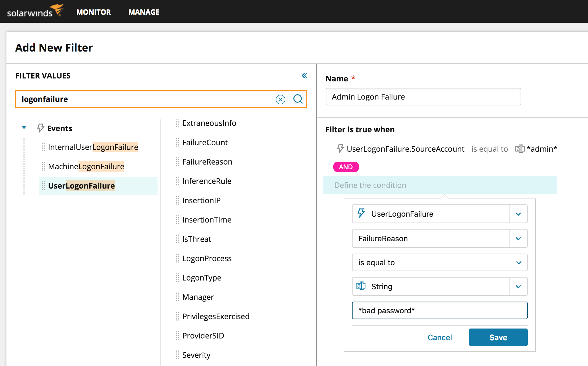Click the Events lightning bolt icon
The image size is (588, 366).
40,128
